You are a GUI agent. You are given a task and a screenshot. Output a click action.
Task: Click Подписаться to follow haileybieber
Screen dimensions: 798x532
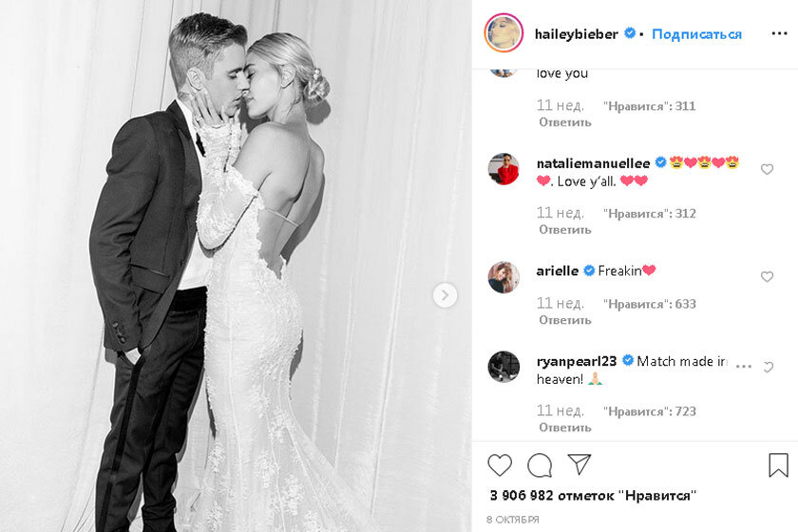[x=696, y=34]
